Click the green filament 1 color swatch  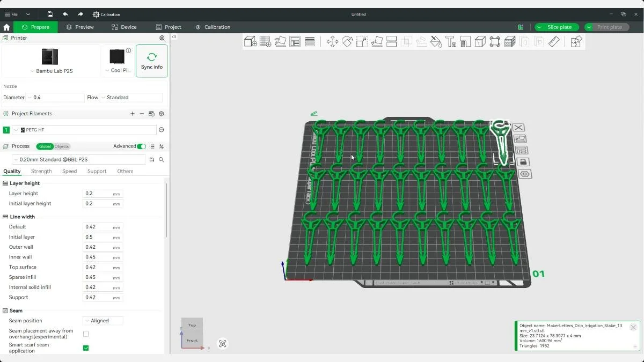coord(6,130)
